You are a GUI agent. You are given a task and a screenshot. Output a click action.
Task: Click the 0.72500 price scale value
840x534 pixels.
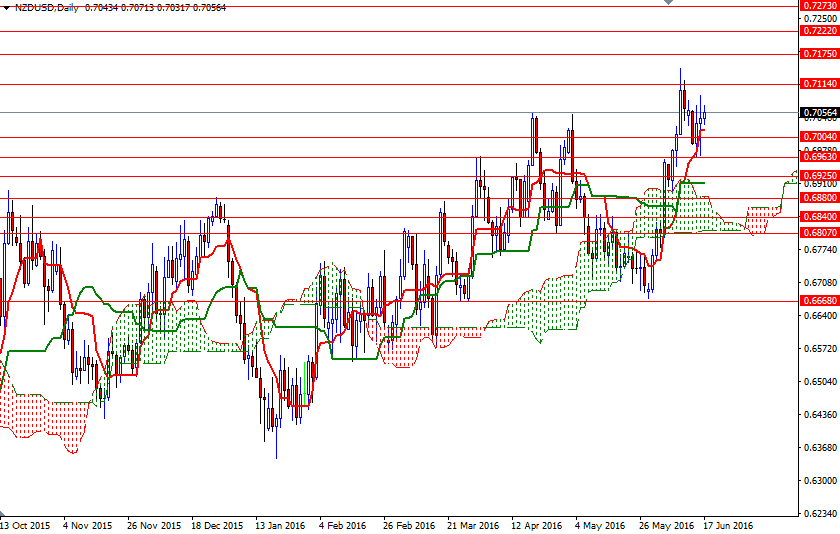[821, 18]
